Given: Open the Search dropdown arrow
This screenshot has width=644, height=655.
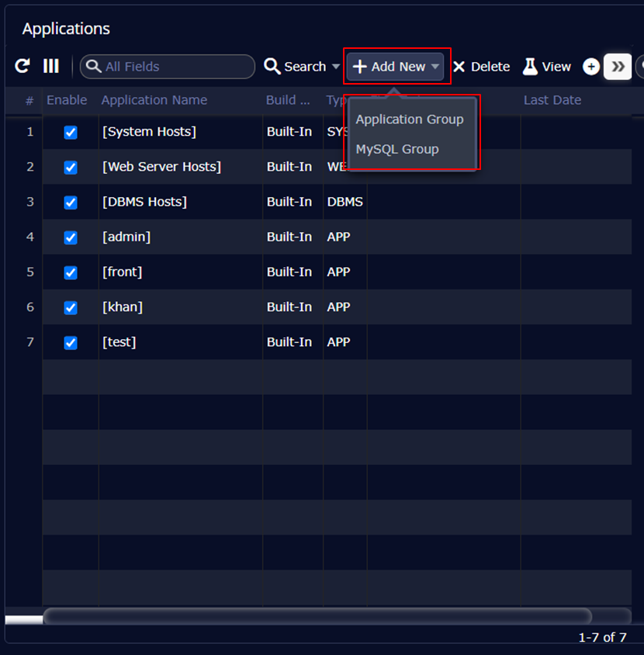Looking at the screenshot, I should click(336, 67).
